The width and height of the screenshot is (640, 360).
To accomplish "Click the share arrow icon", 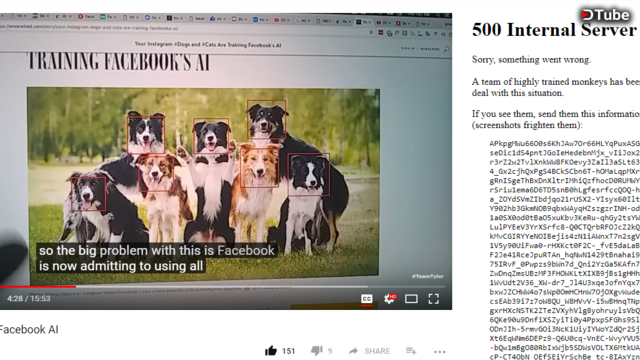I will (353, 351).
